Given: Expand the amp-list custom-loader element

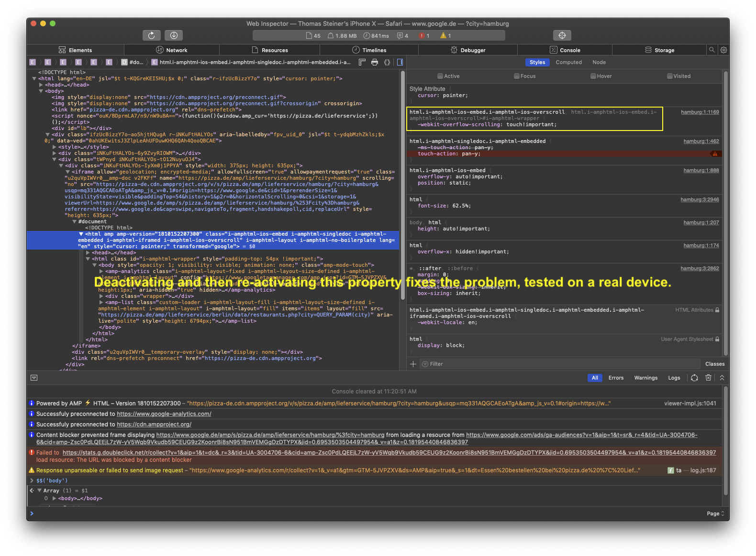Looking at the screenshot, I should 101,303.
